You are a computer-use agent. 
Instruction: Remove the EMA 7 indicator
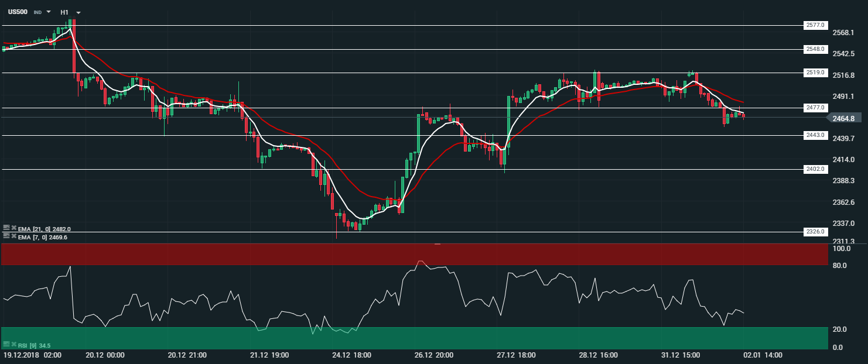(13, 236)
